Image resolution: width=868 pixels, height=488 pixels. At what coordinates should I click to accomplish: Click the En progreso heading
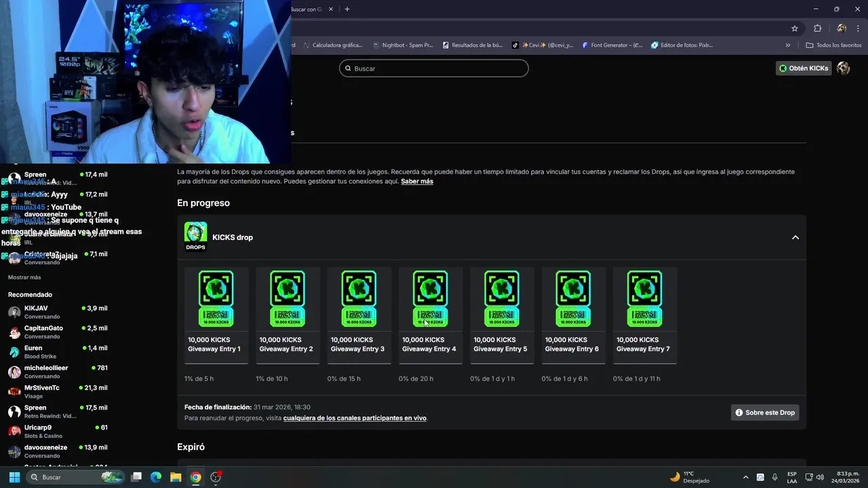click(203, 203)
